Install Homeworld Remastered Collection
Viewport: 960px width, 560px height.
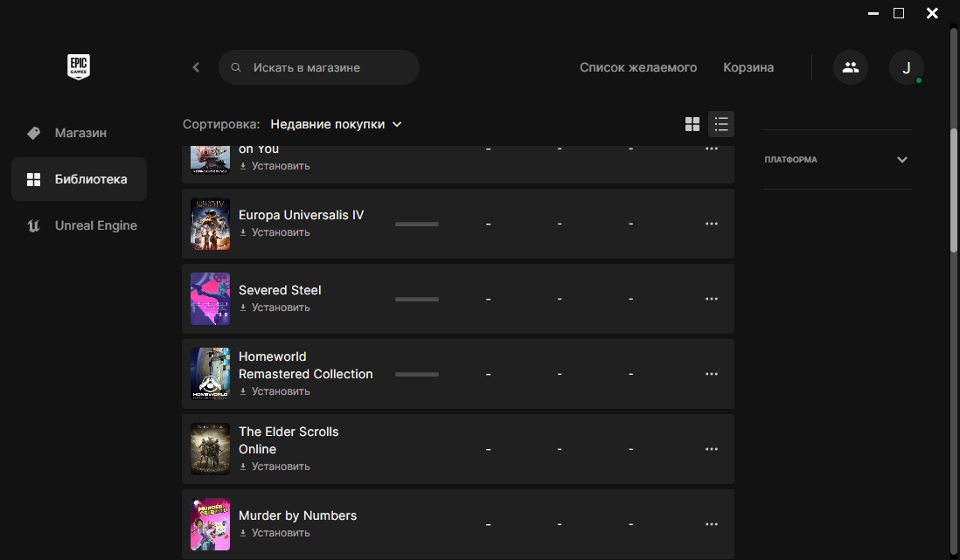pos(275,391)
